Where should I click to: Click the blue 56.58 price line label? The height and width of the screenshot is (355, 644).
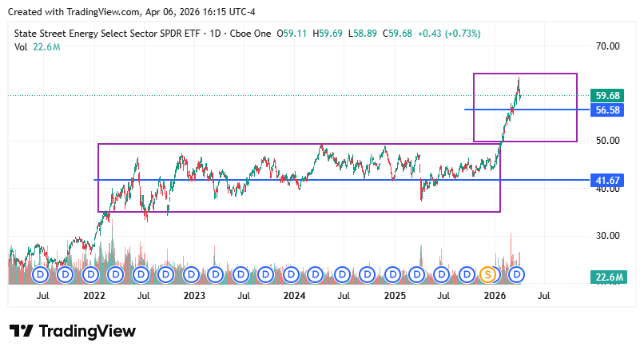pos(607,110)
